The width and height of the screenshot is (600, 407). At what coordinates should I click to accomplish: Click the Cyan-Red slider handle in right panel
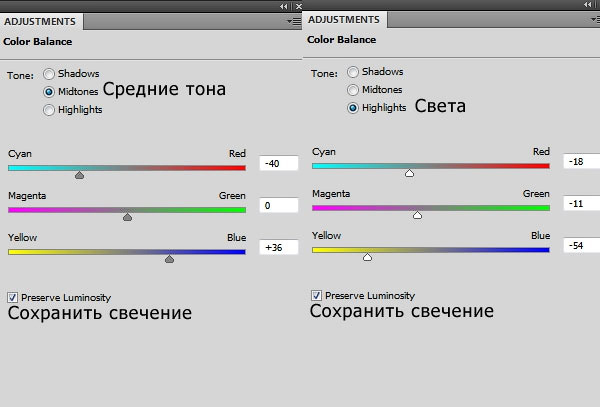tap(409, 173)
